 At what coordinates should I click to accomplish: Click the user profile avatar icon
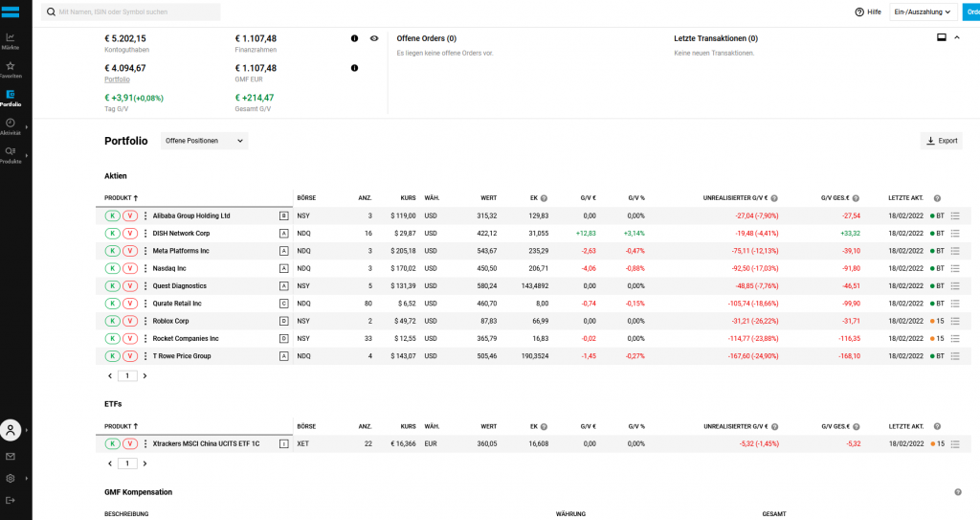pos(11,430)
